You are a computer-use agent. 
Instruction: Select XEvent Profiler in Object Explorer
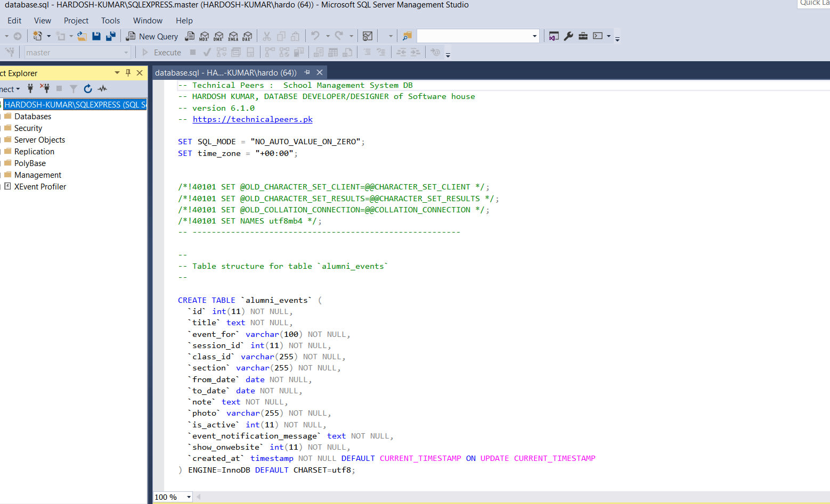40,187
